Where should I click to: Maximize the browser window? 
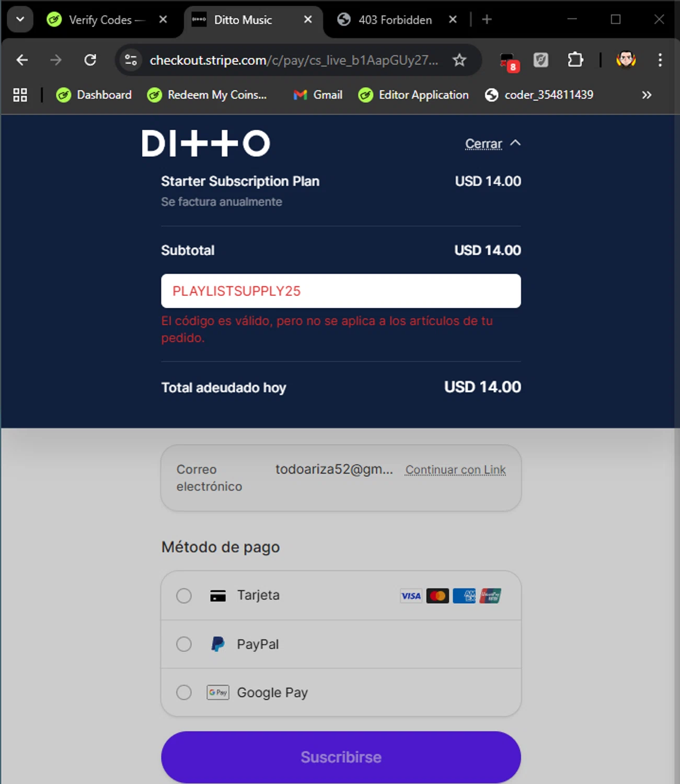(x=616, y=19)
